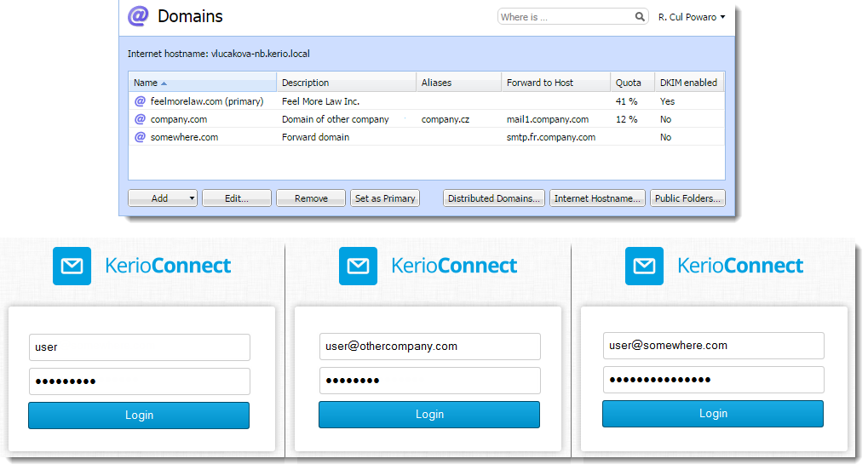
Task: Sort by the Name column header
Action: (x=202, y=83)
